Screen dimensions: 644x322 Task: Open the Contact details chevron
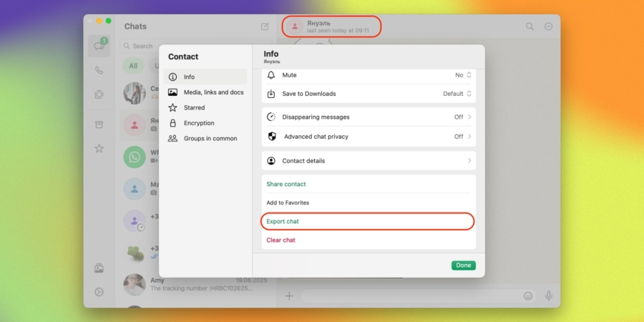pyautogui.click(x=469, y=160)
